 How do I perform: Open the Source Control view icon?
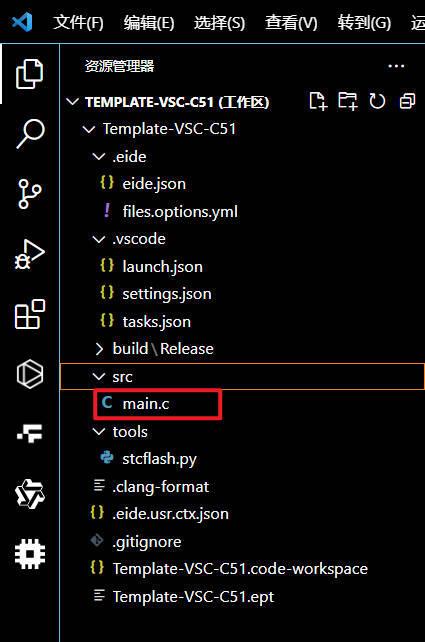click(29, 194)
